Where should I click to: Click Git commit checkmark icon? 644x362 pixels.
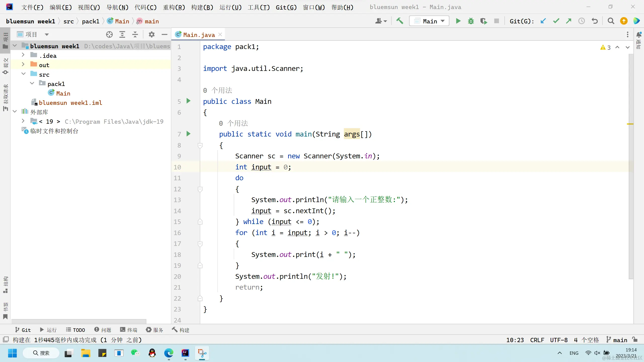pyautogui.click(x=556, y=21)
